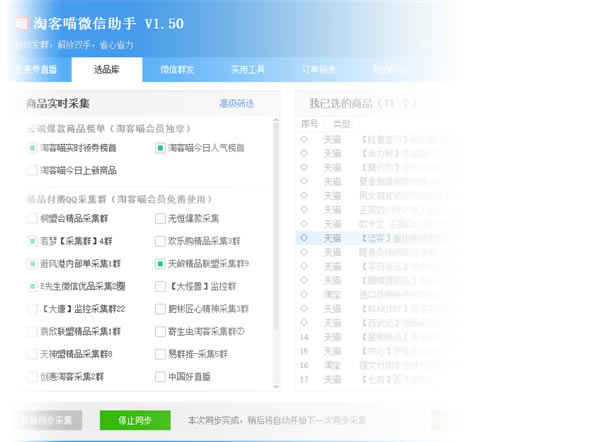Open the 订单报表 tab
This screenshot has height=442, width=600.
(319, 70)
